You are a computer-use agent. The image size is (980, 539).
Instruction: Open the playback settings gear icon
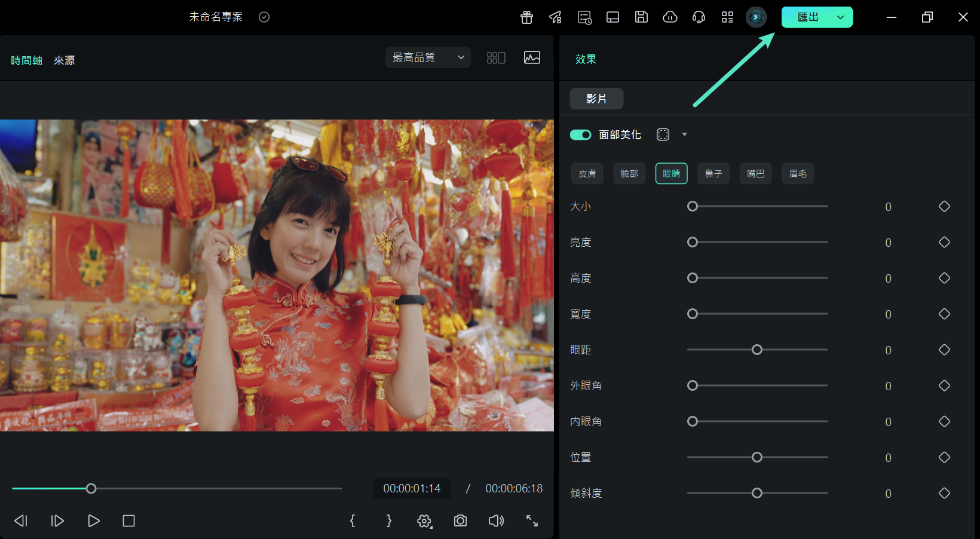(424, 520)
